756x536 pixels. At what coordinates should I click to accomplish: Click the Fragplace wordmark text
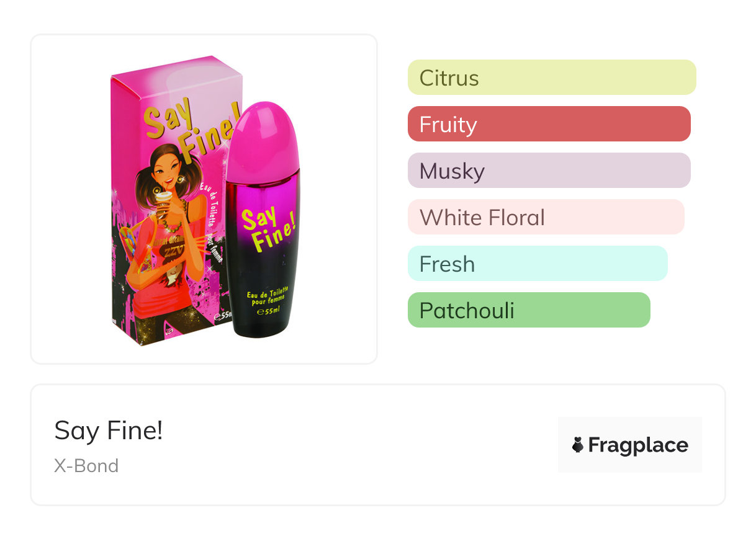638,445
